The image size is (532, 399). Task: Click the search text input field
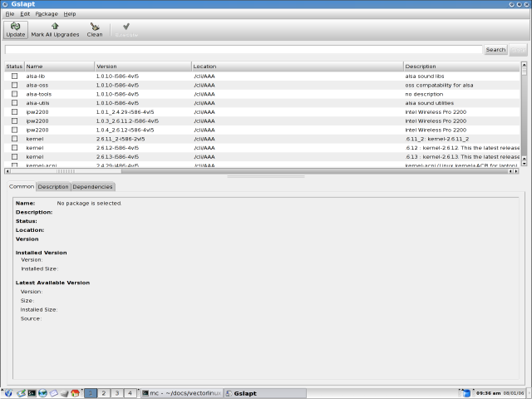tap(243, 50)
